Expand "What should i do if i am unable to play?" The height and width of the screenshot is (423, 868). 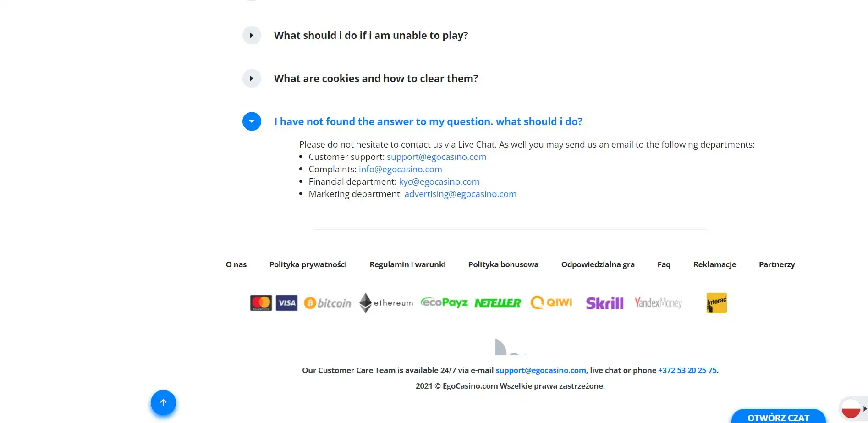[252, 35]
